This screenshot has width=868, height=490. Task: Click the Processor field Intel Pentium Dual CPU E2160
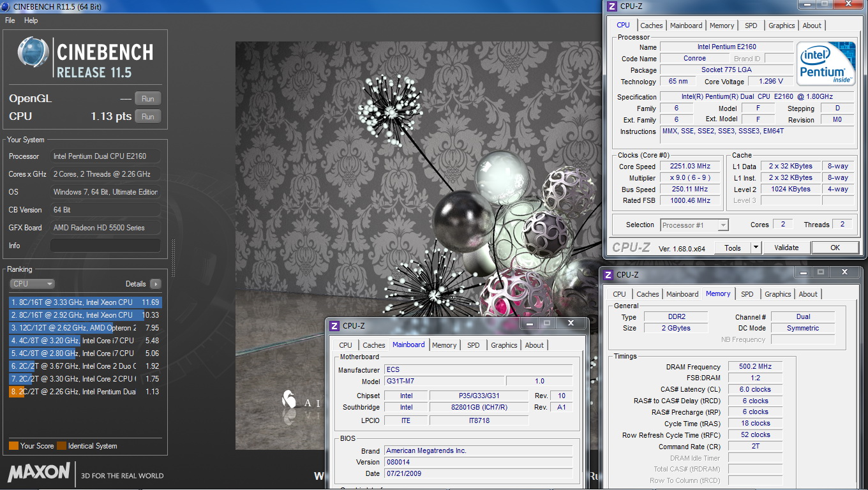pos(105,156)
